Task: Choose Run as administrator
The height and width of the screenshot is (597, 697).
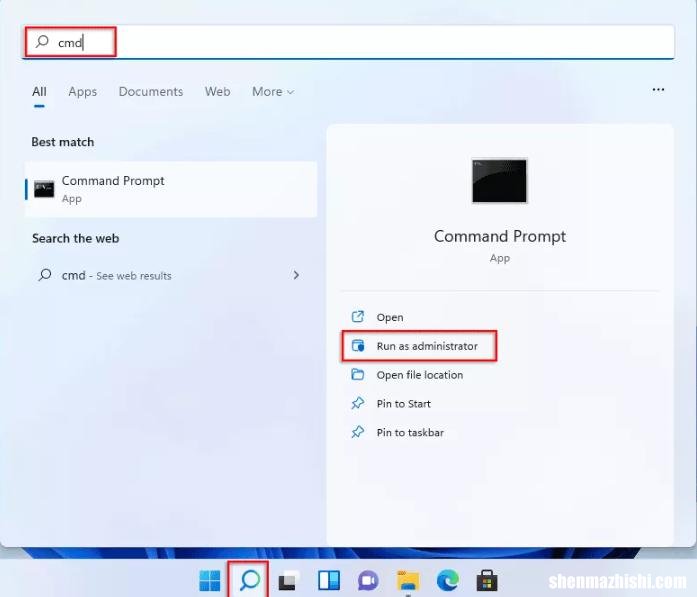Action: tap(419, 346)
